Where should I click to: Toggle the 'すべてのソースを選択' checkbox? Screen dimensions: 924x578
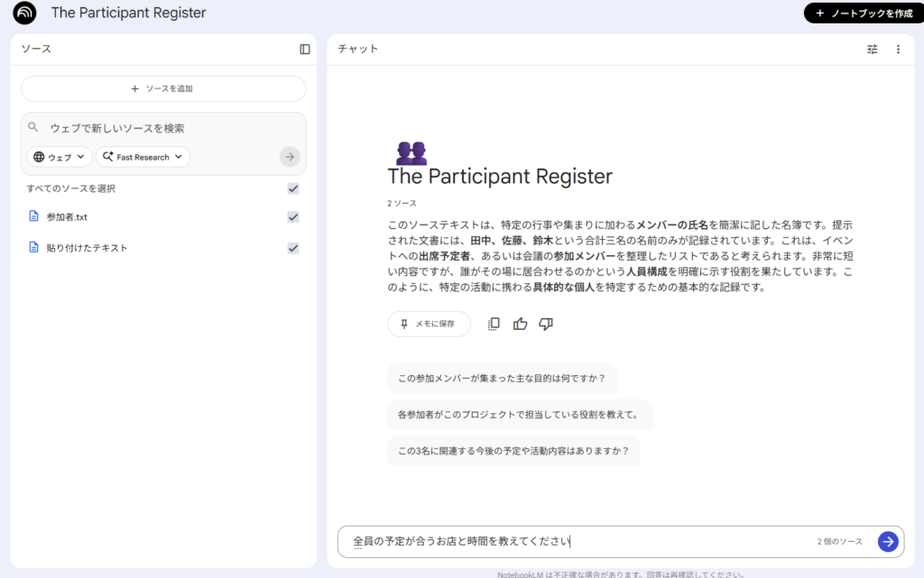point(293,188)
